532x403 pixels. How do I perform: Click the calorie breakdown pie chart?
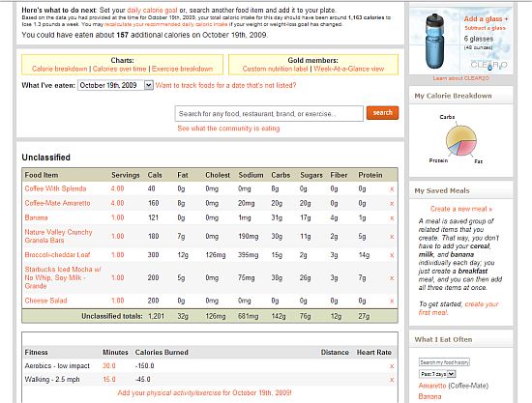(461, 140)
